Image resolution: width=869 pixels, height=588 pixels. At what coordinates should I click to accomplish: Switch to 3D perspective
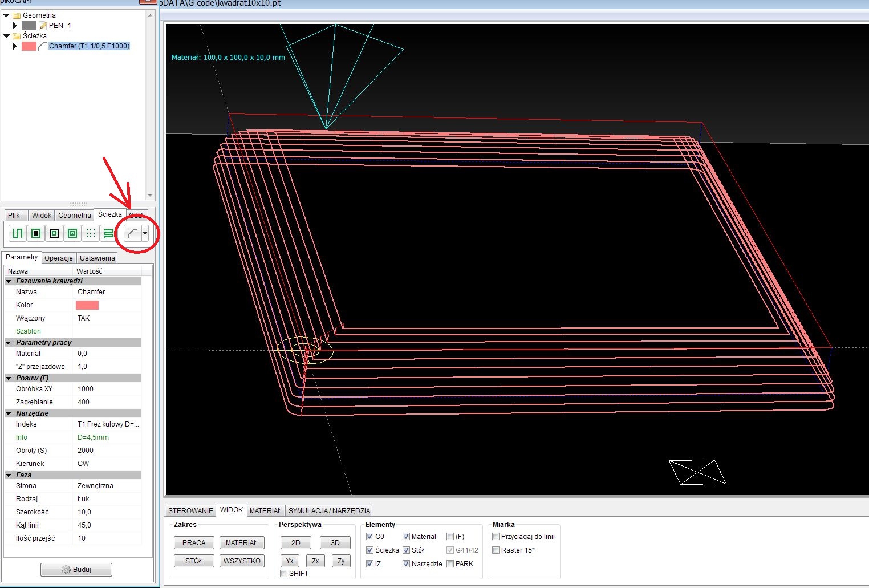click(335, 542)
